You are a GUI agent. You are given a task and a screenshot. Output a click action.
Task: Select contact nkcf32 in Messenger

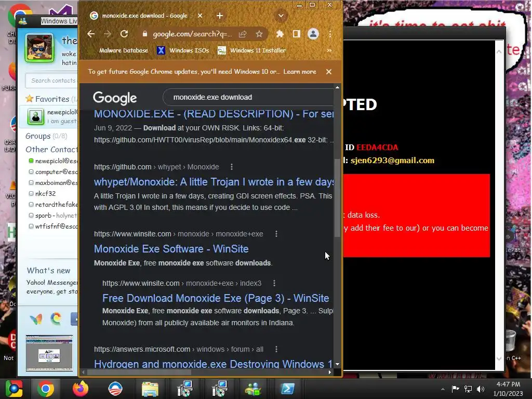pyautogui.click(x=46, y=194)
